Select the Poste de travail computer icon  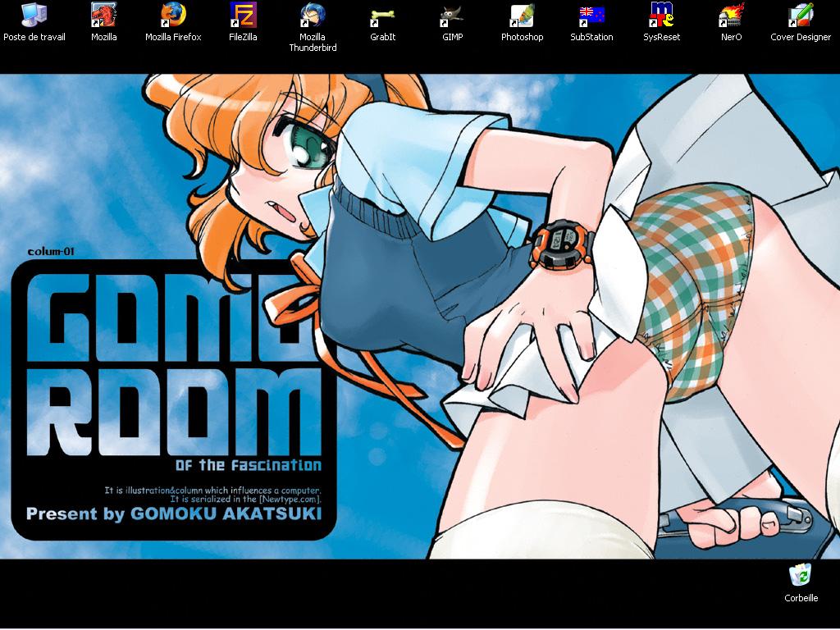pyautogui.click(x=34, y=15)
